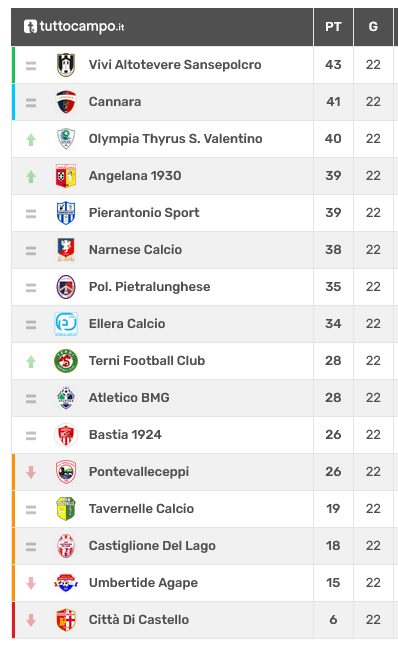Click the unchanged position marker beside Narnese Calcio
Screen dimensions: 398x646
tap(31, 251)
